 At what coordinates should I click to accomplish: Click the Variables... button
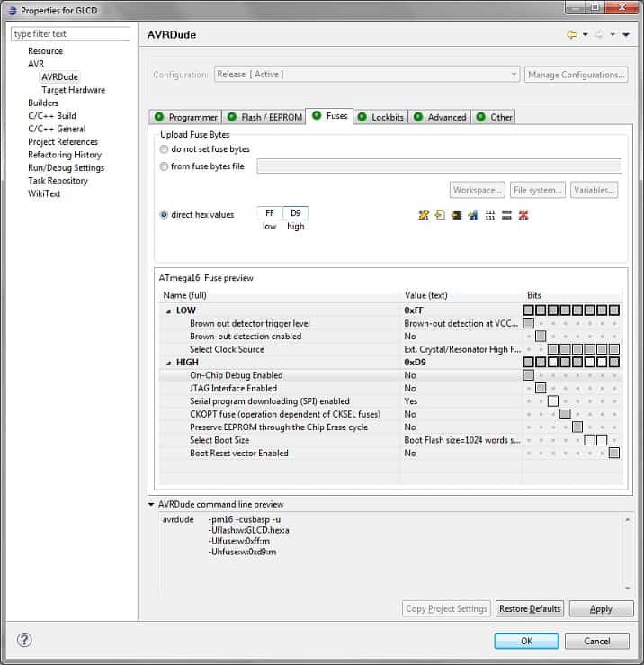(x=594, y=190)
